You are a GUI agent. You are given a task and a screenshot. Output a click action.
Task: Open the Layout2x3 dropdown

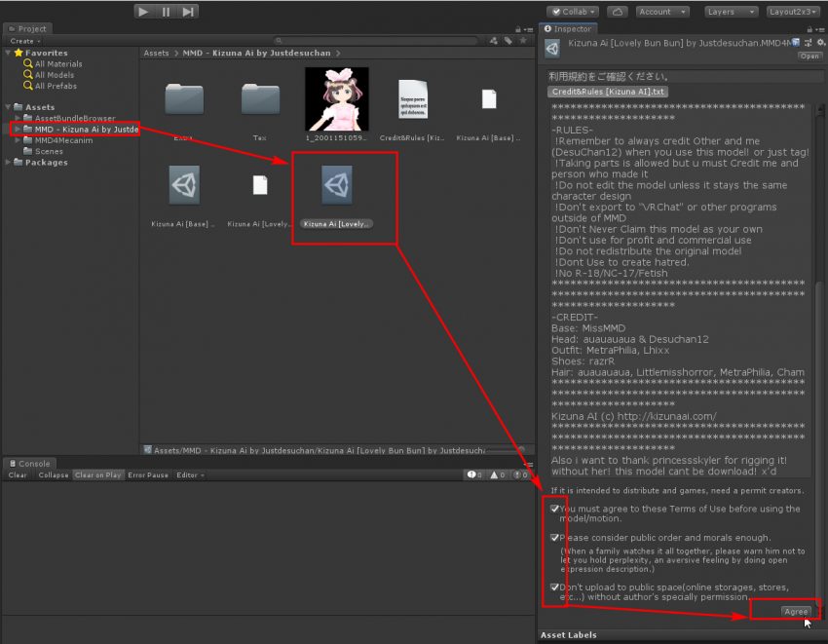pos(792,11)
